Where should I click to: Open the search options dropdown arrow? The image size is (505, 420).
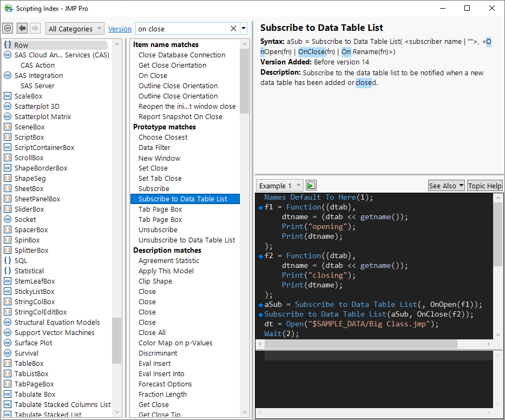tap(244, 29)
